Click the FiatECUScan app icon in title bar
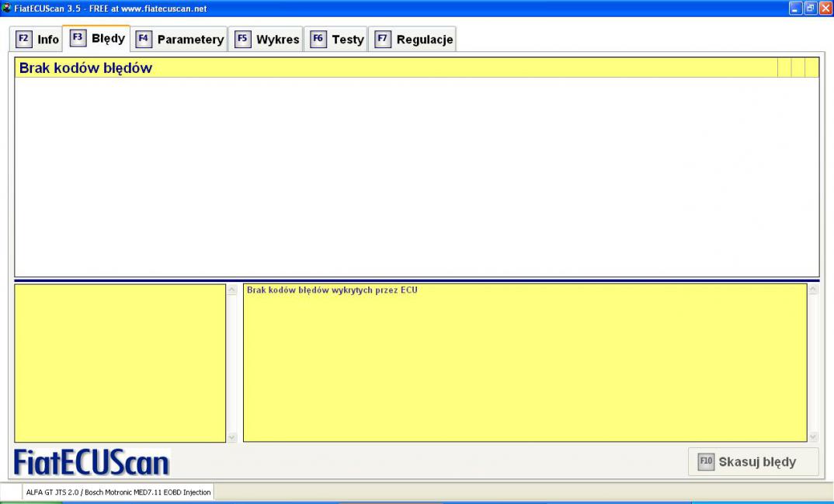This screenshot has width=834, height=504. (6, 8)
